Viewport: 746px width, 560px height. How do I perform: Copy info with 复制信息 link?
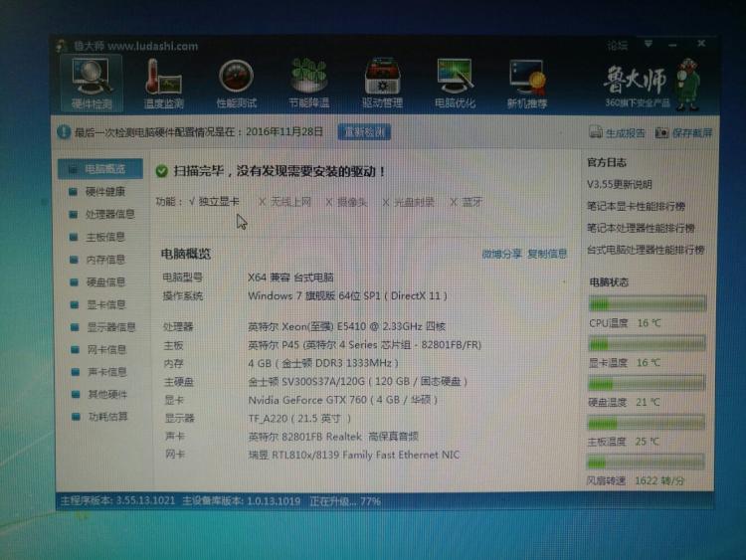[x=547, y=254]
